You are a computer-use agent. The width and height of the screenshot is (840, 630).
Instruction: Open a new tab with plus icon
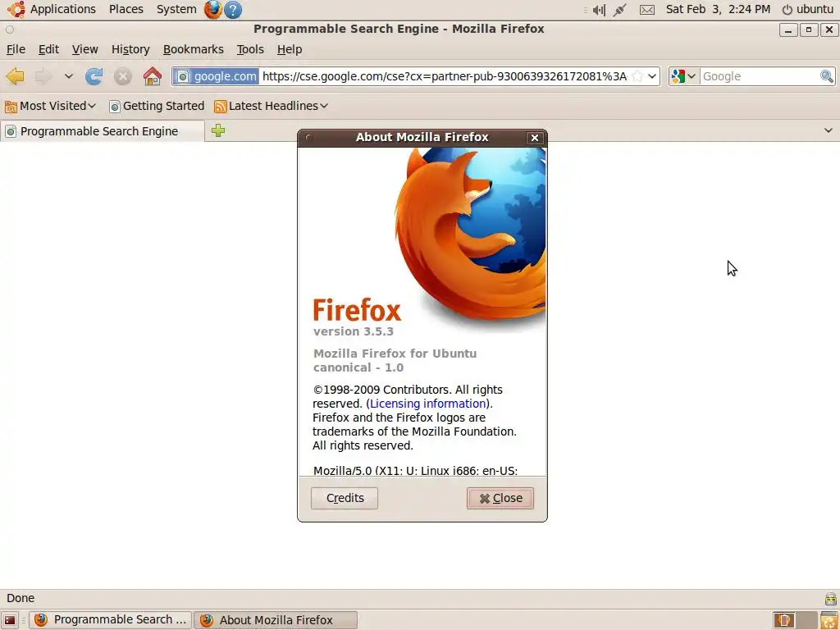(218, 130)
